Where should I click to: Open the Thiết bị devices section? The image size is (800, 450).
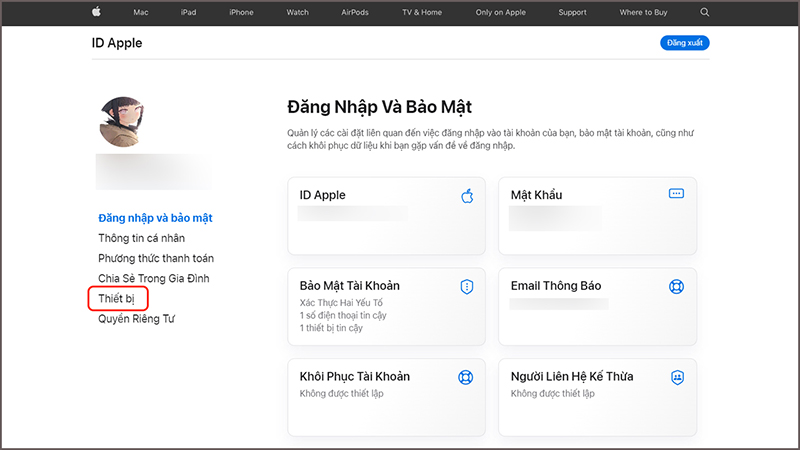pyautogui.click(x=116, y=298)
